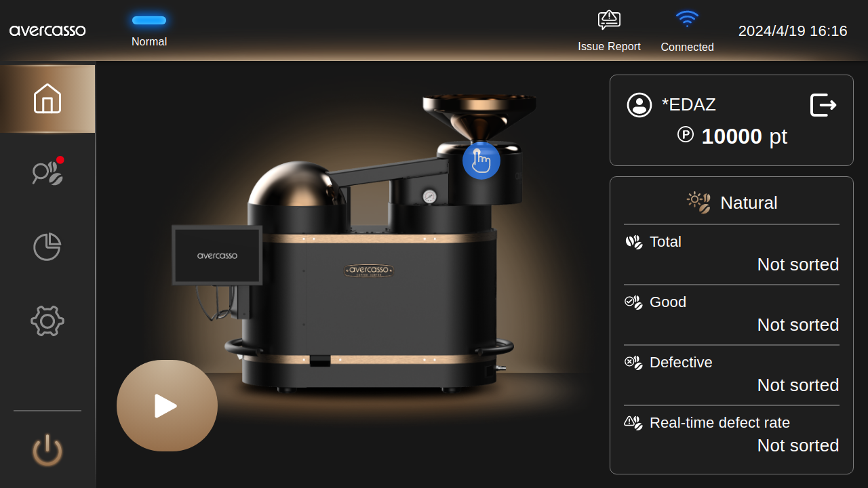Start sorting with the play button
The width and height of the screenshot is (868, 488).
click(167, 405)
